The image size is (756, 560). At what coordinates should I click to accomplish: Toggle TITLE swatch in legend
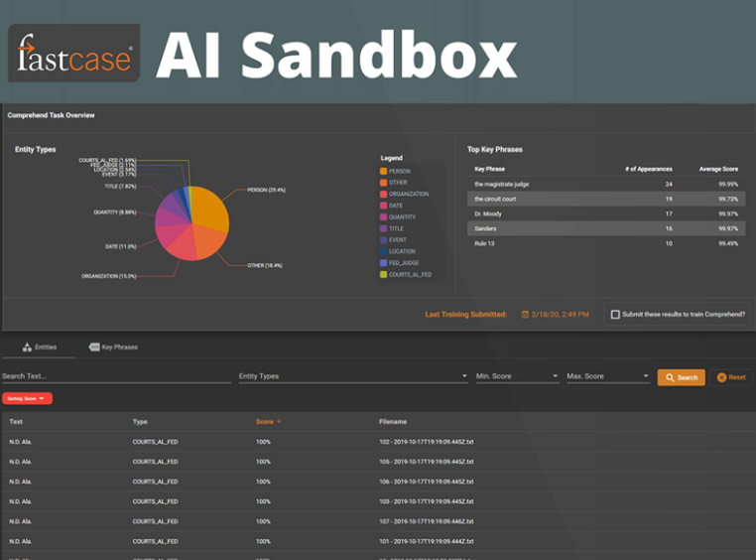[383, 228]
